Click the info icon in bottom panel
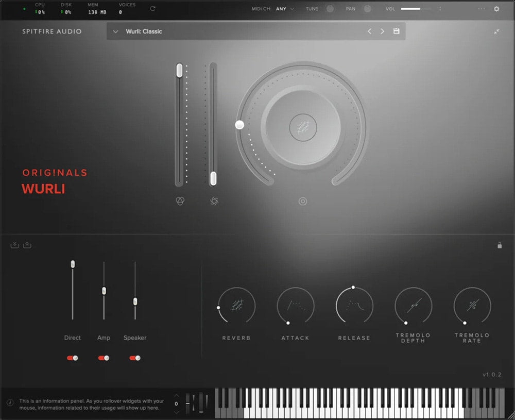The image size is (515, 420). pos(10,403)
